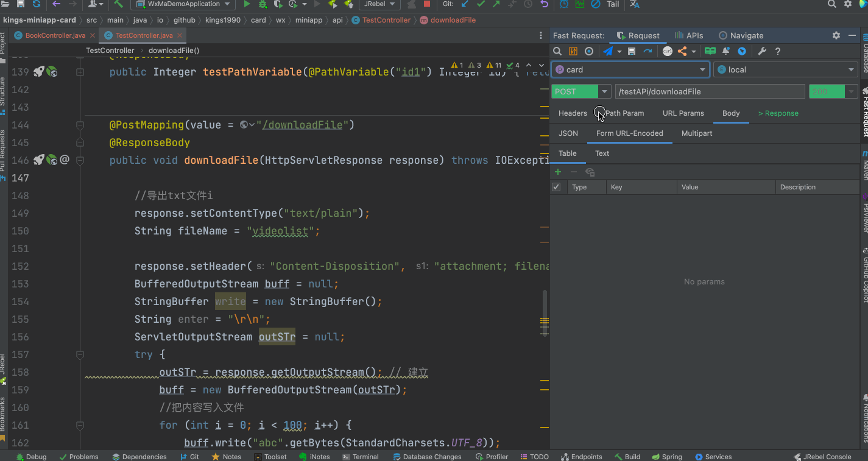868x461 pixels.
Task: Send request with the paper plane icon
Action: (608, 52)
